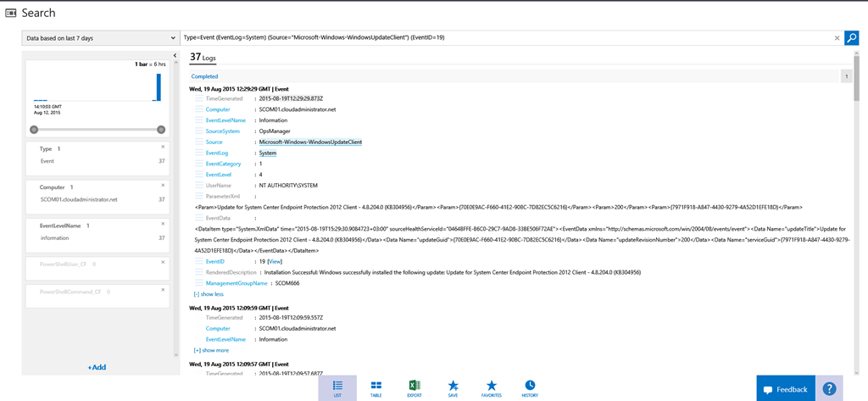Collapse the left filter panel
This screenshot has height=401, width=868.
pyautogui.click(x=175, y=56)
